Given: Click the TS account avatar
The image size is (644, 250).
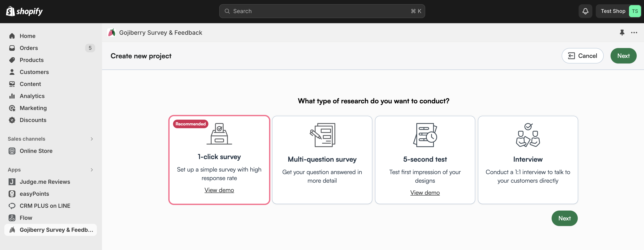Looking at the screenshot, I should [x=635, y=11].
